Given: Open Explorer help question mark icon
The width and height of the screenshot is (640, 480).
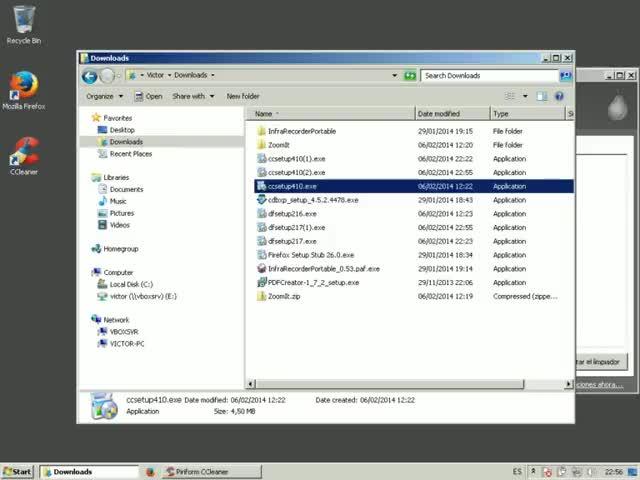Looking at the screenshot, I should [559, 96].
